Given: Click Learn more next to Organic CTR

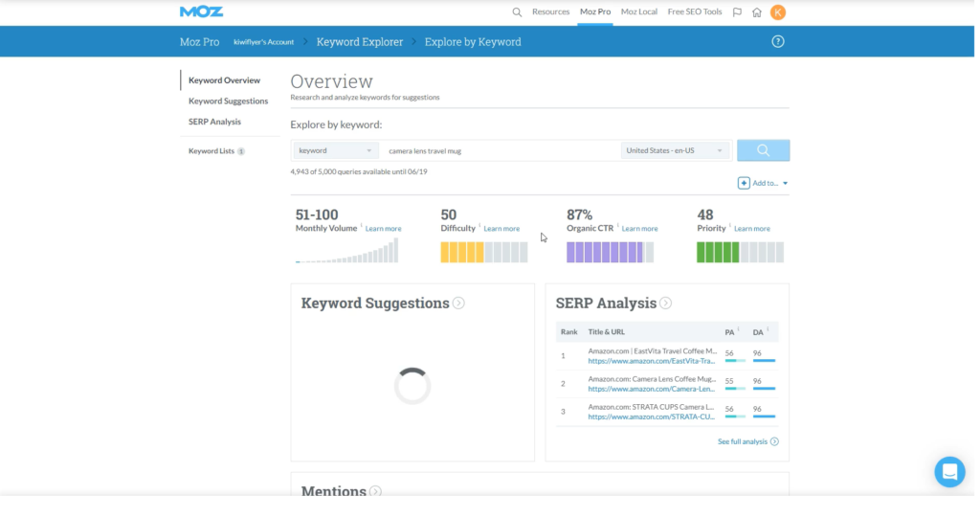Looking at the screenshot, I should (x=639, y=229).
